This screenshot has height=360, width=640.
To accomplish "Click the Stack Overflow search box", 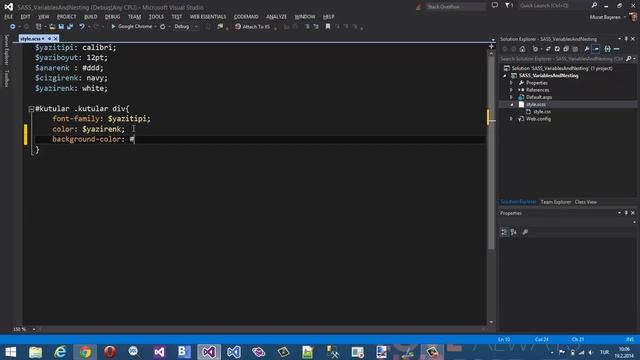I will coord(455,7).
